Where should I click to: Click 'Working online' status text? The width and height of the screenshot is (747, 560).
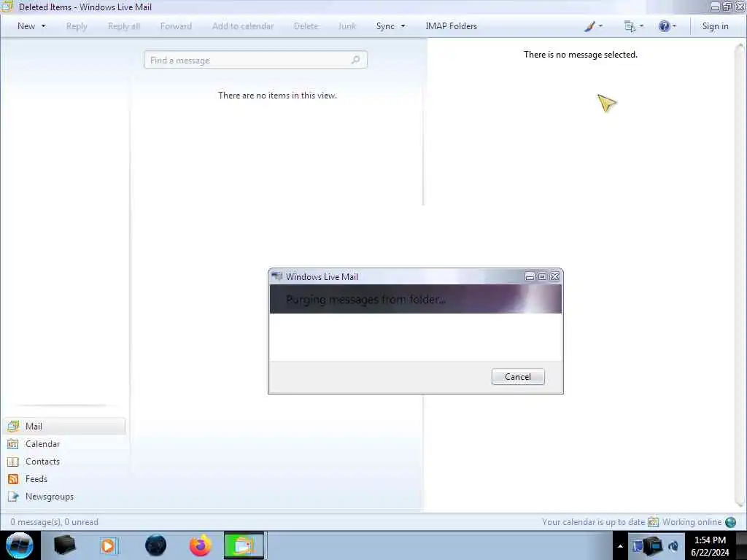click(692, 522)
